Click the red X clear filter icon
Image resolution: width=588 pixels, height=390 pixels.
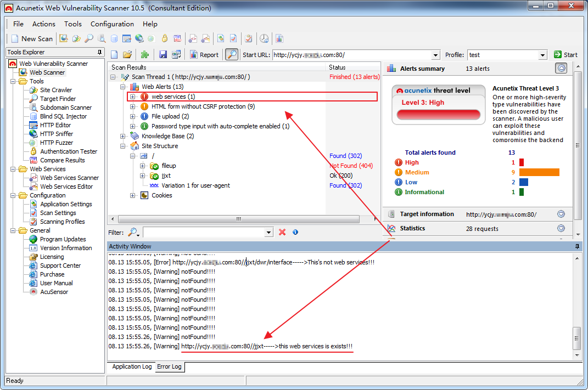[282, 232]
